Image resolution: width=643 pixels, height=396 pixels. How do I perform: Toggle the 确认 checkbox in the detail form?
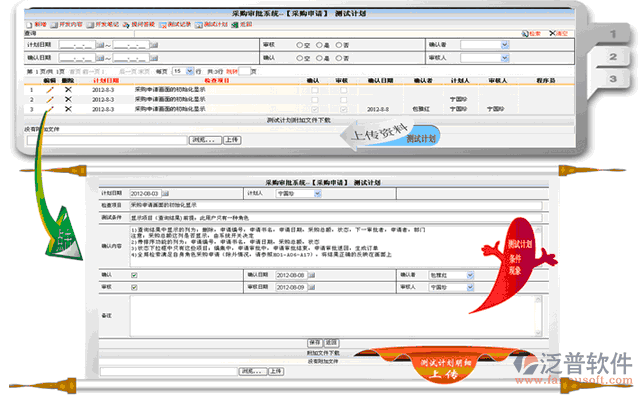134,275
